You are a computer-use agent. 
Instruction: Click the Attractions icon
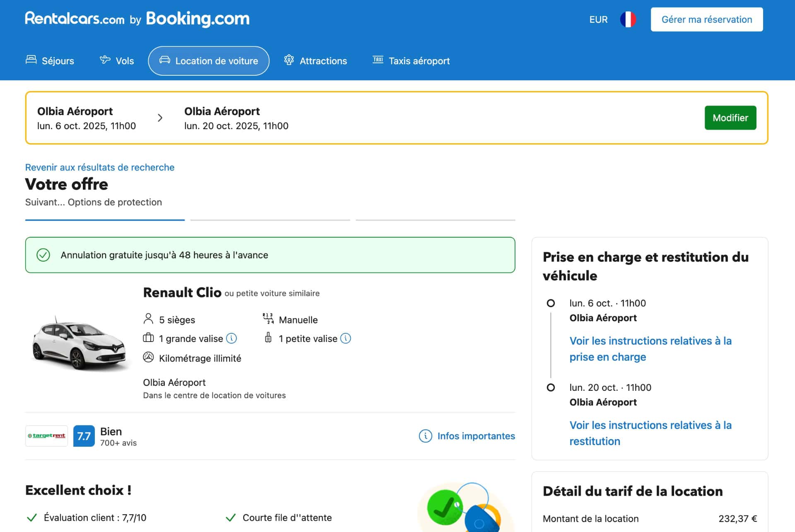coord(289,60)
